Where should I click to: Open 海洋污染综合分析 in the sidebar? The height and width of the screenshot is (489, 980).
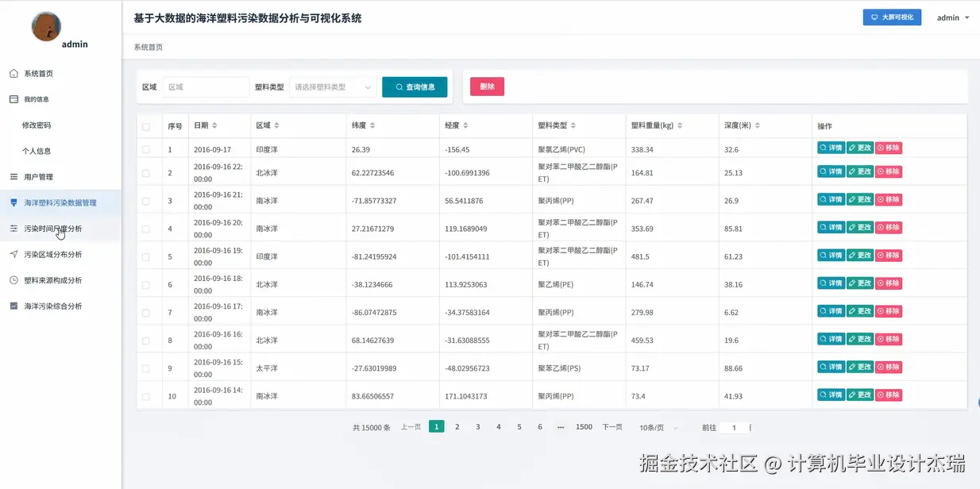point(61,306)
